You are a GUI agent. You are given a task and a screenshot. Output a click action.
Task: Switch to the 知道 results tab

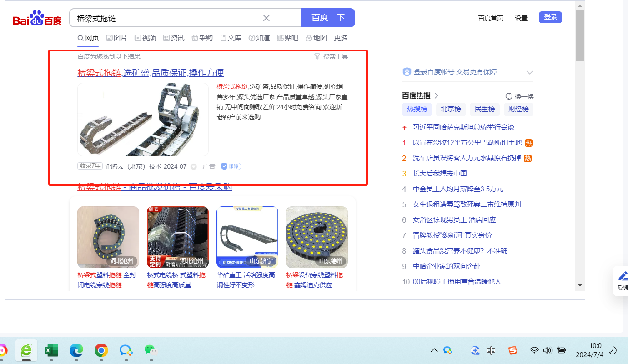coord(259,38)
